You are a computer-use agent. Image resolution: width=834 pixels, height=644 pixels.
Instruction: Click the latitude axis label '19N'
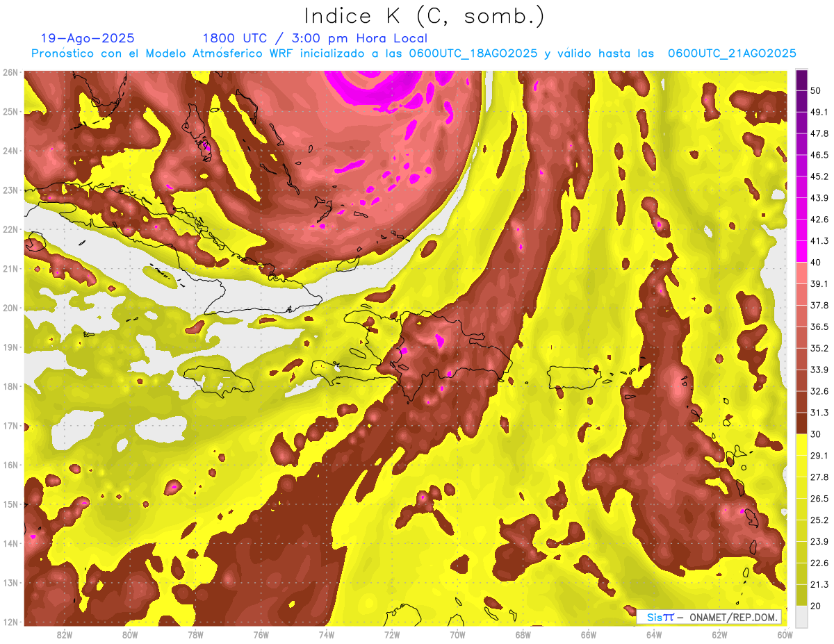[10, 347]
